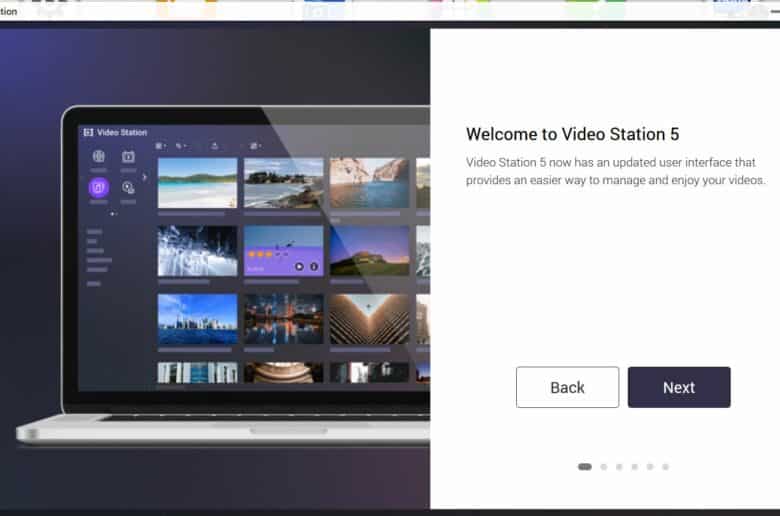Jump to the third page indicator dot
This screenshot has width=780, height=516.
click(x=619, y=467)
